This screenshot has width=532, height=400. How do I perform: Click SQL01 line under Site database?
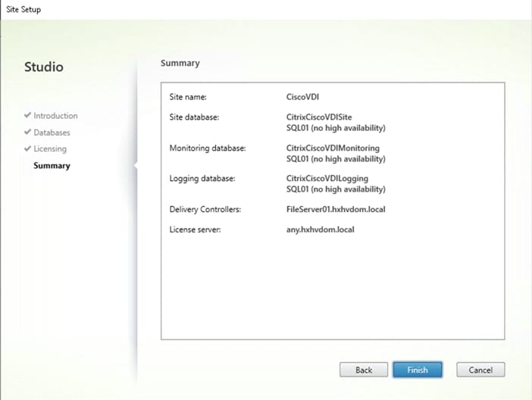click(336, 128)
